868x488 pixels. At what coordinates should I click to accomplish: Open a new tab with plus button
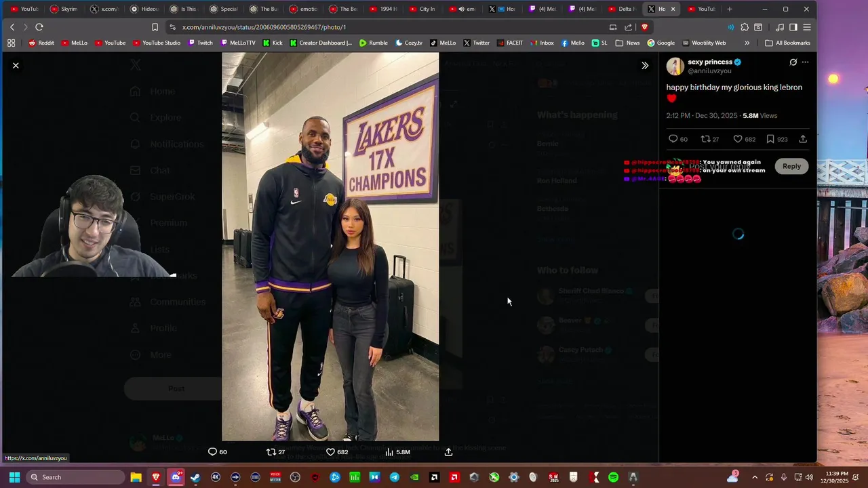click(x=730, y=9)
